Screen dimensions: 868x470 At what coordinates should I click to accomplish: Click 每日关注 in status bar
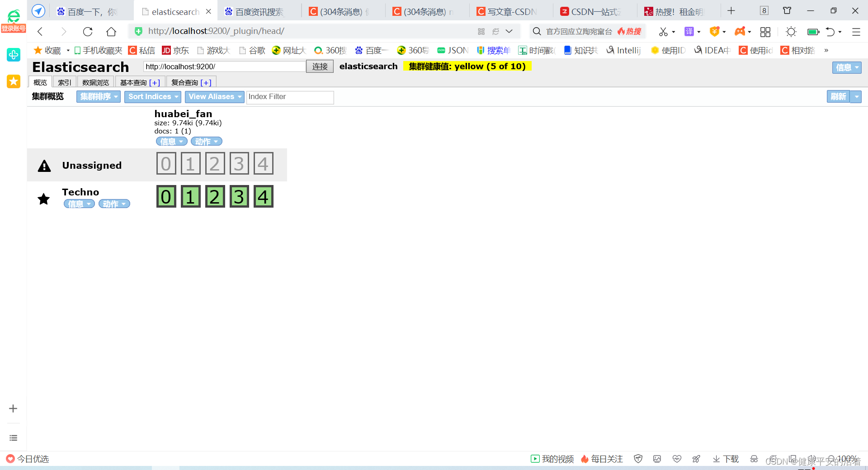(602, 459)
